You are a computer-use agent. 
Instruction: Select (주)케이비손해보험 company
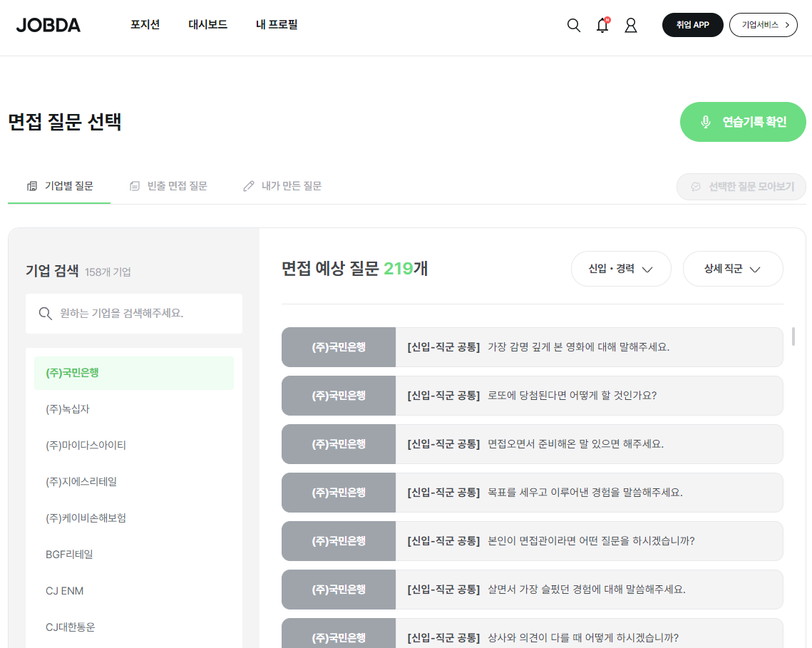pos(133,518)
